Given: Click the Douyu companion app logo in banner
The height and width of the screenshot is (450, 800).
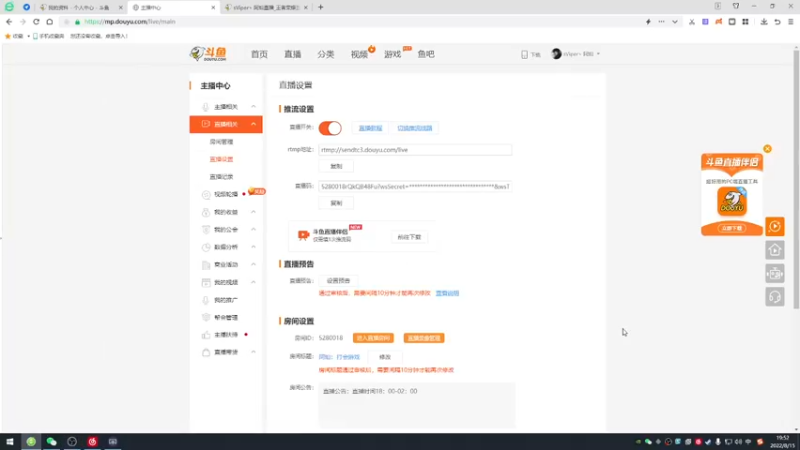Looking at the screenshot, I should tap(732, 201).
